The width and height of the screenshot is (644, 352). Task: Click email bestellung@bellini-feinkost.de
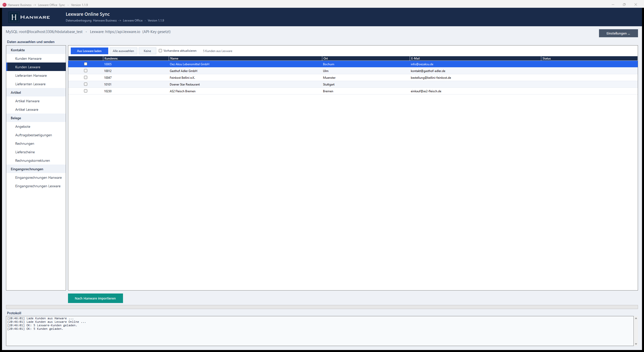click(431, 78)
